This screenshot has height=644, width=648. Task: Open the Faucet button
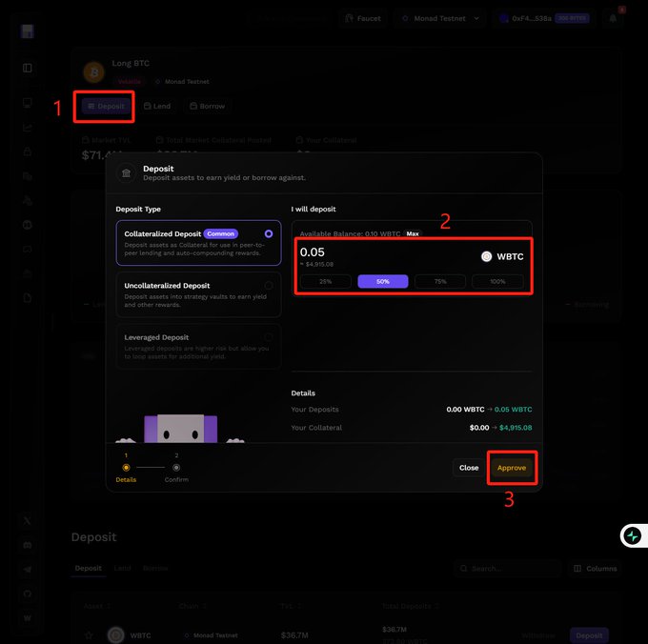point(363,19)
